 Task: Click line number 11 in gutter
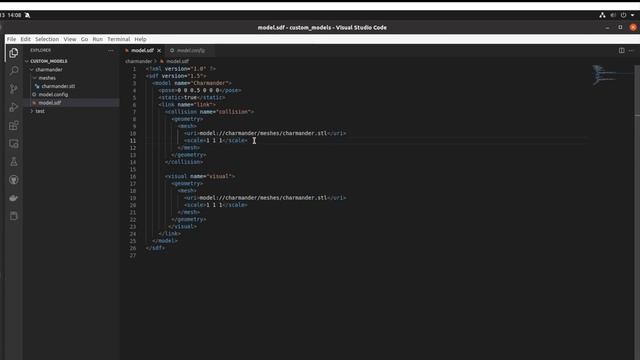(x=133, y=140)
